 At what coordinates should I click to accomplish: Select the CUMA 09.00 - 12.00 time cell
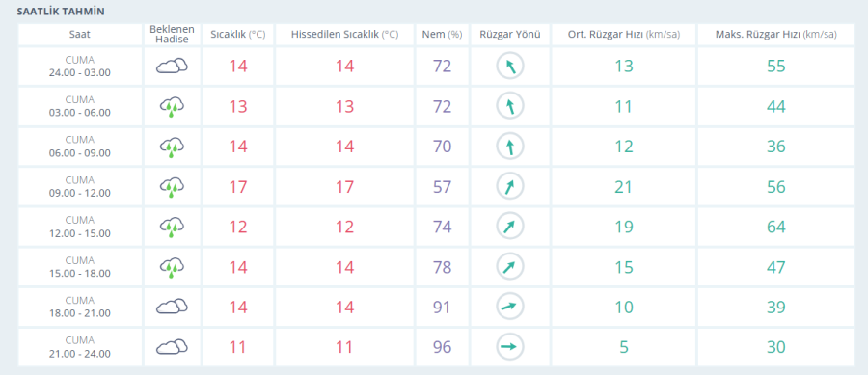tap(80, 187)
